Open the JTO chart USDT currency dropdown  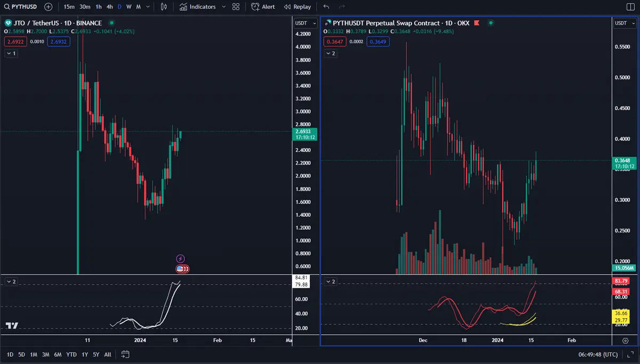pos(306,23)
